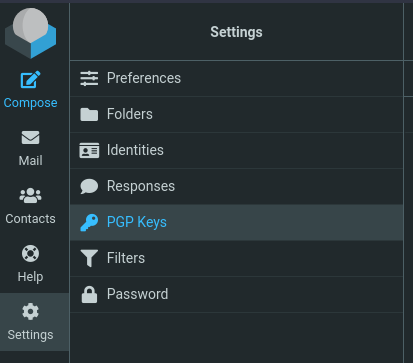Open the Mail envelope icon
This screenshot has width=413, height=363.
tap(30, 137)
